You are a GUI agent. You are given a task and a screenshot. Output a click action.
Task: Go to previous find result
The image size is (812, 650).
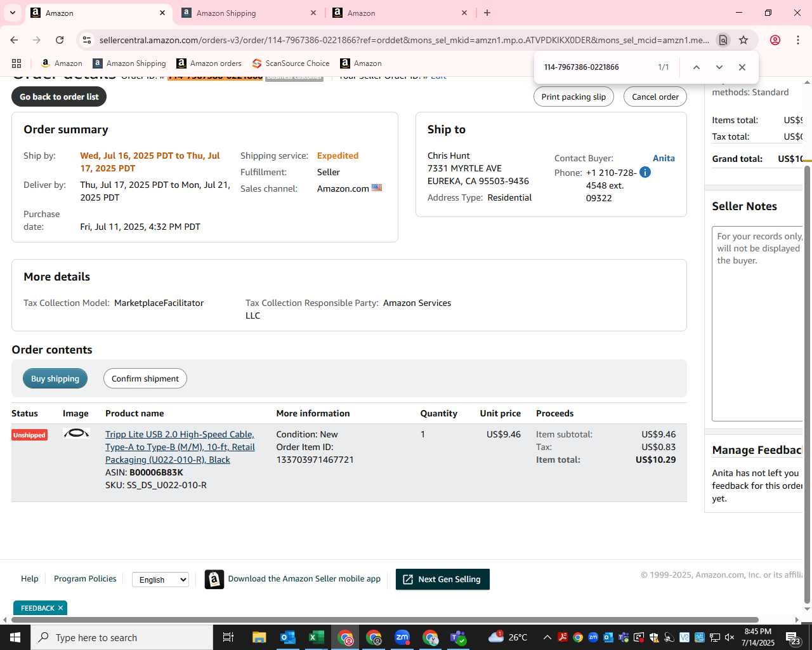tap(696, 67)
